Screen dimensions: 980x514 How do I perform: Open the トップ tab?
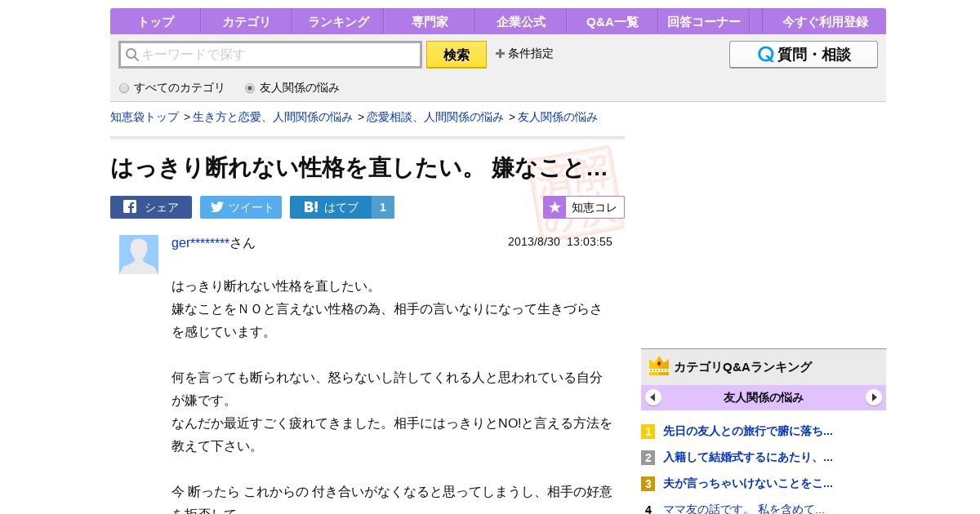pos(155,21)
